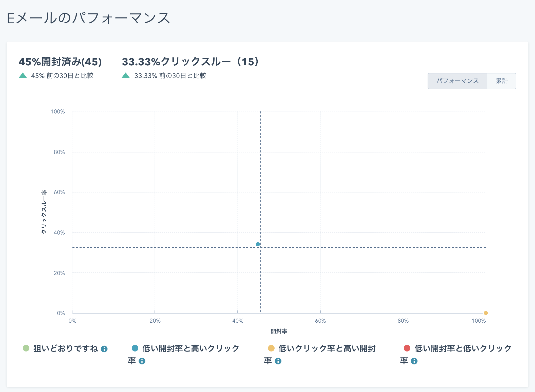Click the green legend color dot

click(26, 348)
